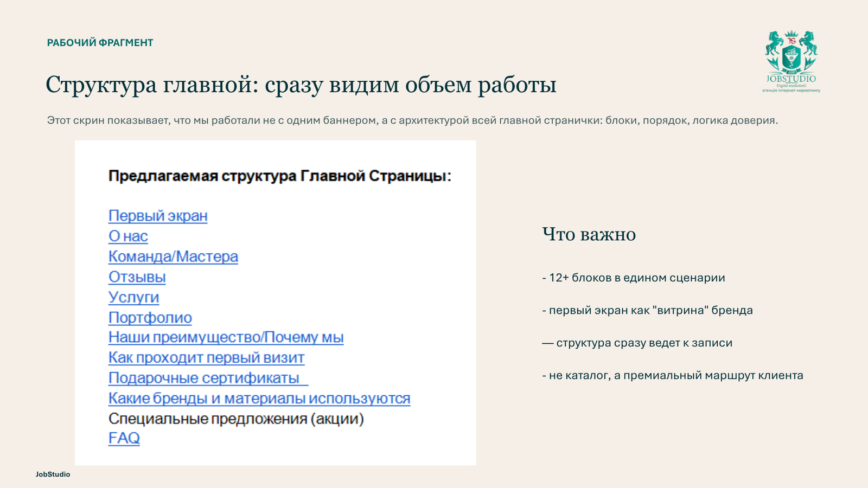Click the "Что важно" heading
Viewport: 868px width, 488px height.
(589, 234)
